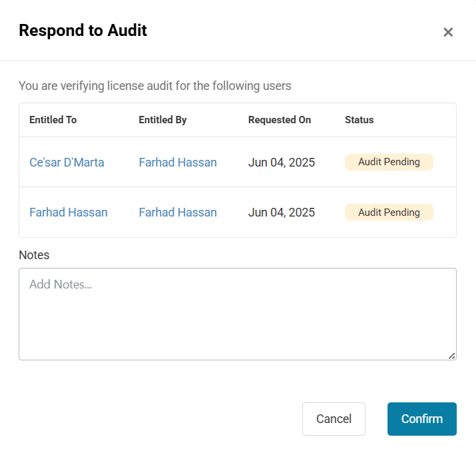The width and height of the screenshot is (476, 453).
Task: Grab the notes box resize handle
Action: point(452,356)
